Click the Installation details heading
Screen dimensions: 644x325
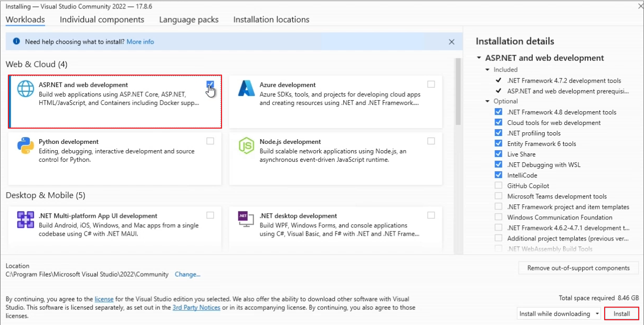[515, 41]
